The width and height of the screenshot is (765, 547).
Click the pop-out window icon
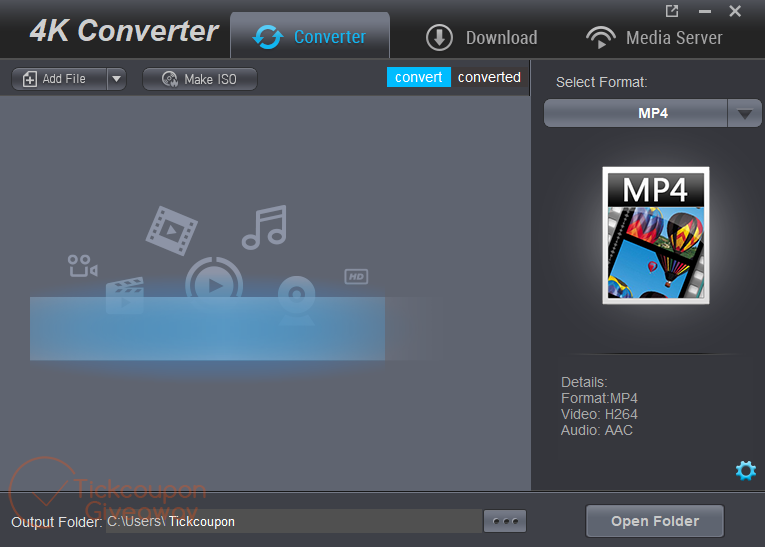coord(671,12)
